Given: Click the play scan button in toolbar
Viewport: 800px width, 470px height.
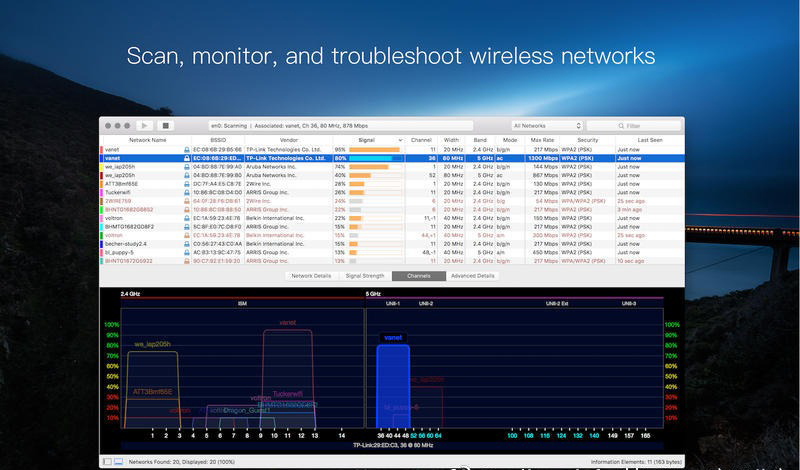Looking at the screenshot, I should click(x=145, y=126).
